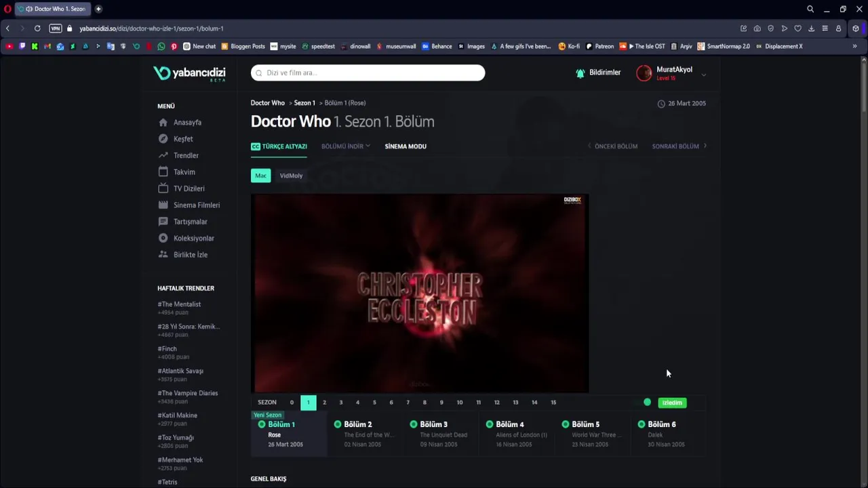868x488 pixels.
Task: Select season 15 in season bar
Action: [x=553, y=403]
